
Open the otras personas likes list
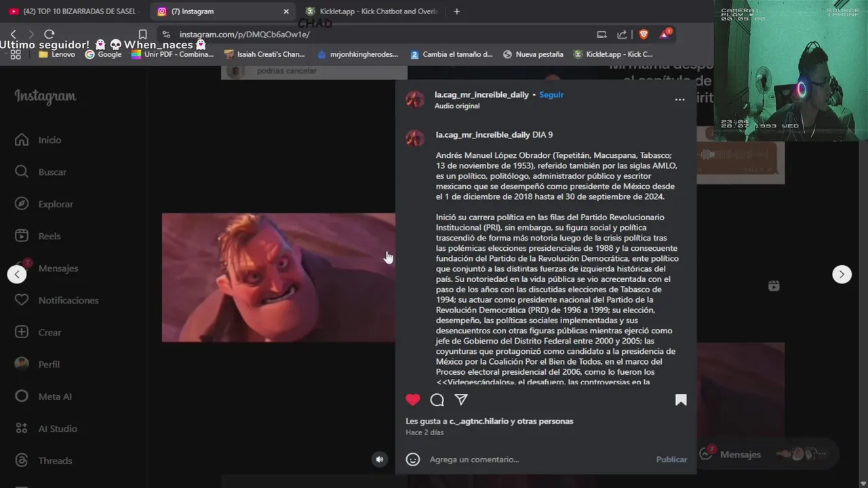coord(545,422)
